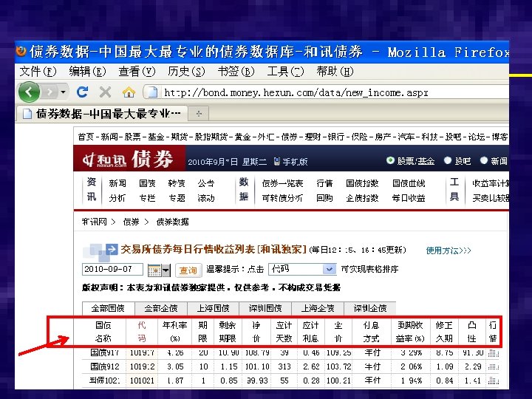Viewport: 532px width, 399px height.
Task: Click the 国债917 name cell
Action: pos(104,353)
